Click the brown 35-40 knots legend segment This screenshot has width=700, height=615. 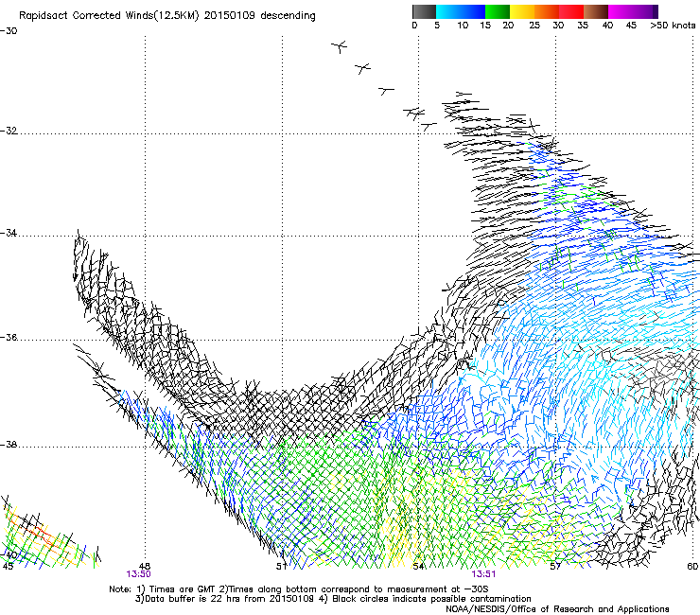[596, 11]
